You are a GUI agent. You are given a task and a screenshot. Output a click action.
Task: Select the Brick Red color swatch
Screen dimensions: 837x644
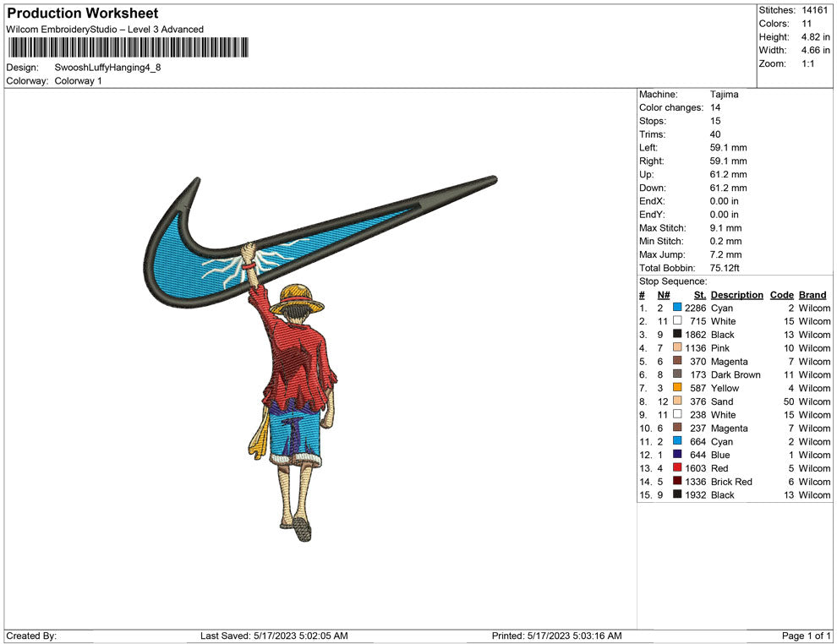pos(677,482)
